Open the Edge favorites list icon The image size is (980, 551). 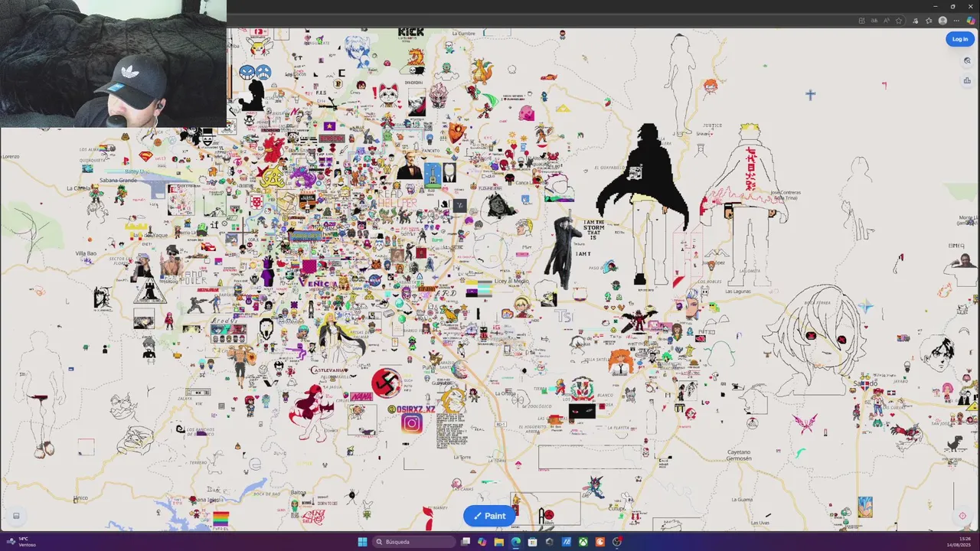929,21
